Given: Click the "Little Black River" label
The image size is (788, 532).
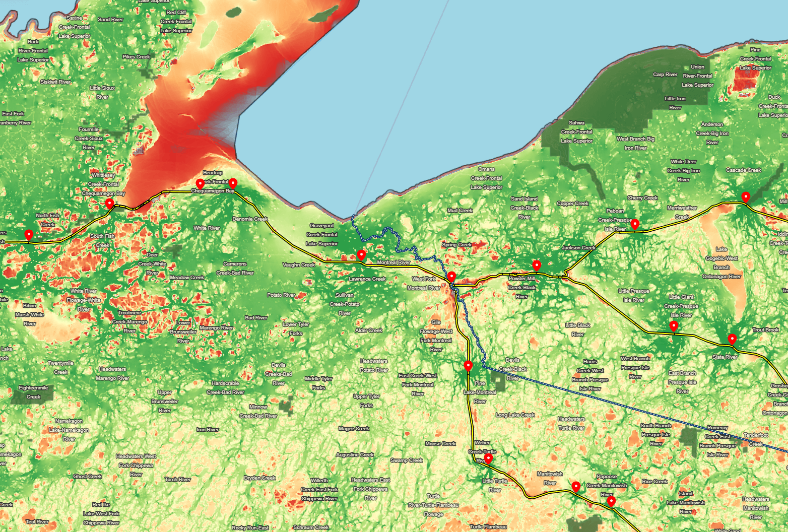Looking at the screenshot, I should pos(578,330).
